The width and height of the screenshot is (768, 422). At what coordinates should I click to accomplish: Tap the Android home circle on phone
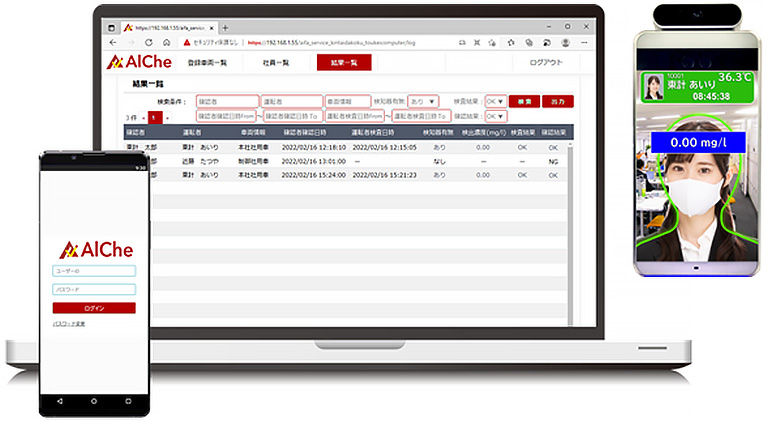pyautogui.click(x=94, y=399)
